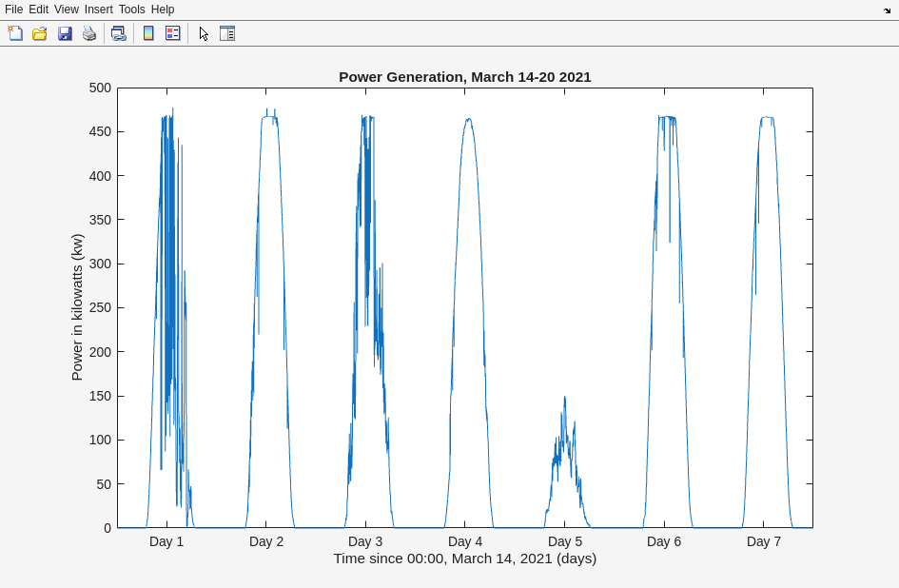Select the y-axis label 'Power in kilowatts (kw)'
The height and width of the screenshot is (588, 899).
[77, 307]
